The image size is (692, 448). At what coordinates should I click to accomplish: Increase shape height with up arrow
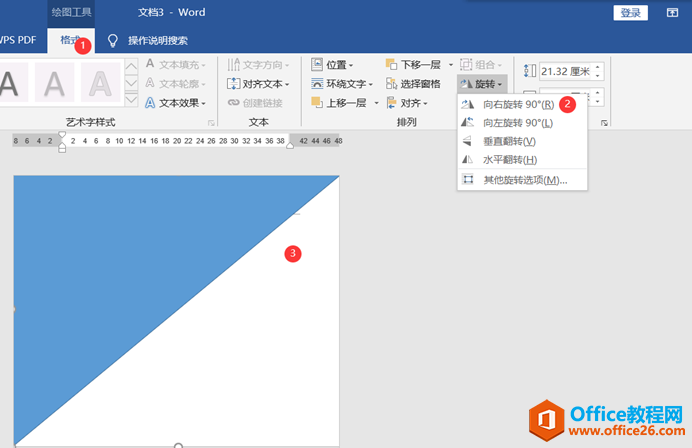[x=598, y=67]
